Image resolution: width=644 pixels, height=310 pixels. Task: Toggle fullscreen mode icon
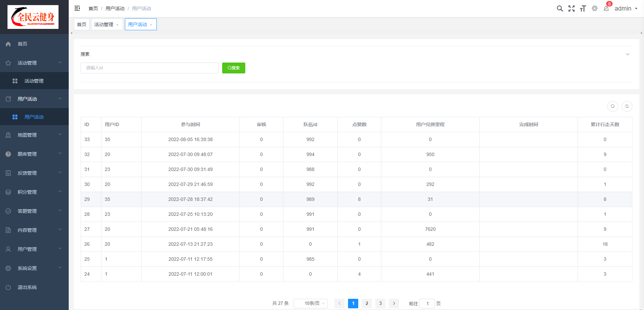(x=572, y=8)
